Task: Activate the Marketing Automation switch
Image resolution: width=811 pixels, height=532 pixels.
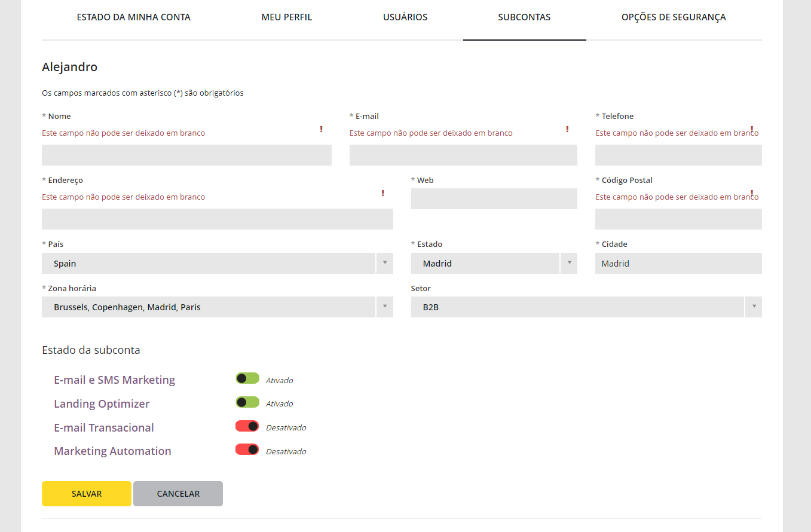Action: (247, 450)
